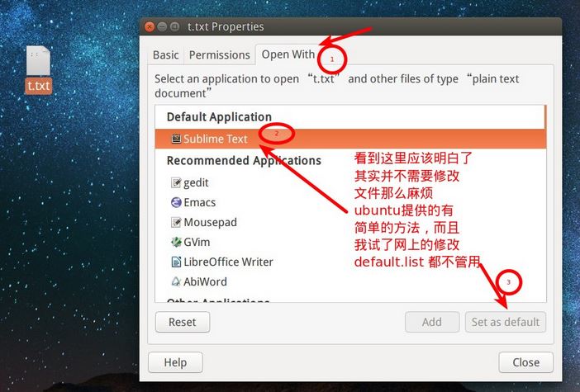The image size is (580, 392).
Task: Select the Open With tab
Action: [288, 54]
